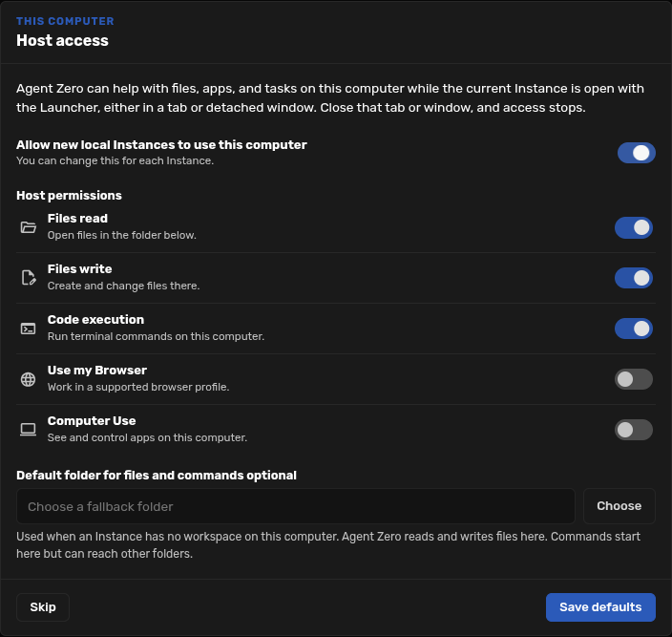Click the Host permissions heading
This screenshot has height=637, width=672.
(69, 196)
